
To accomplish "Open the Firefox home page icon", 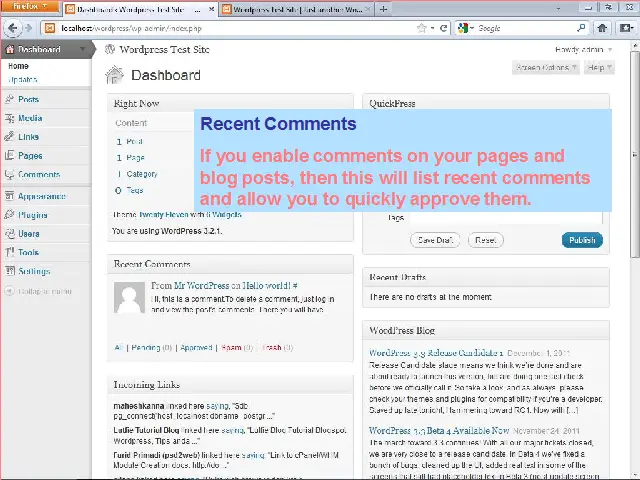I will point(602,28).
